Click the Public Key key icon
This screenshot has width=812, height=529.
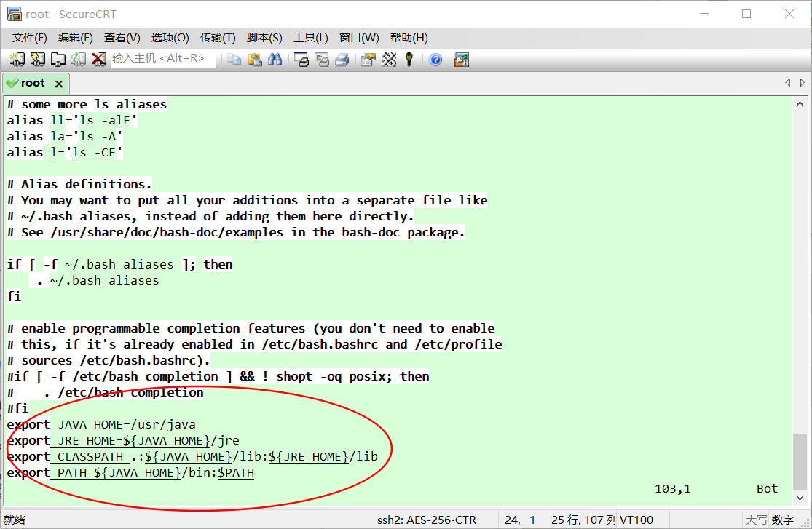coord(409,60)
